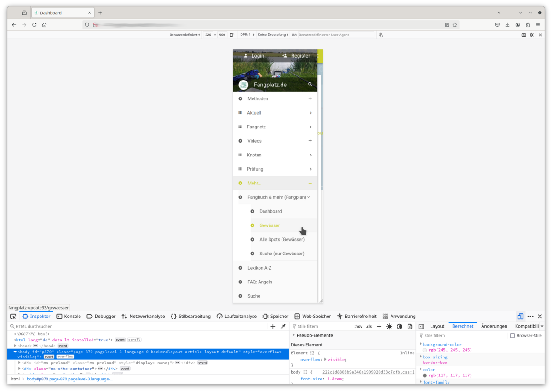The width and height of the screenshot is (552, 392).
Task: Switch to the Konsole tab
Action: coord(69,317)
